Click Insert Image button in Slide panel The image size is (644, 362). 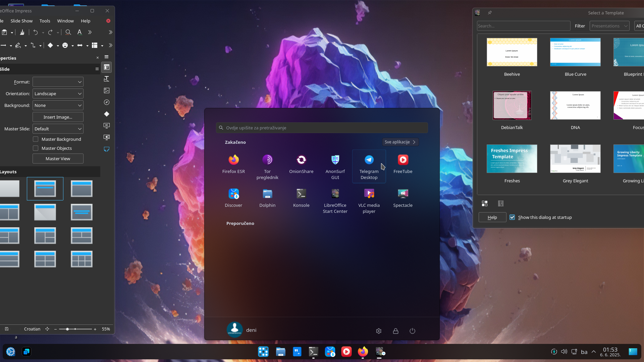pos(58,117)
